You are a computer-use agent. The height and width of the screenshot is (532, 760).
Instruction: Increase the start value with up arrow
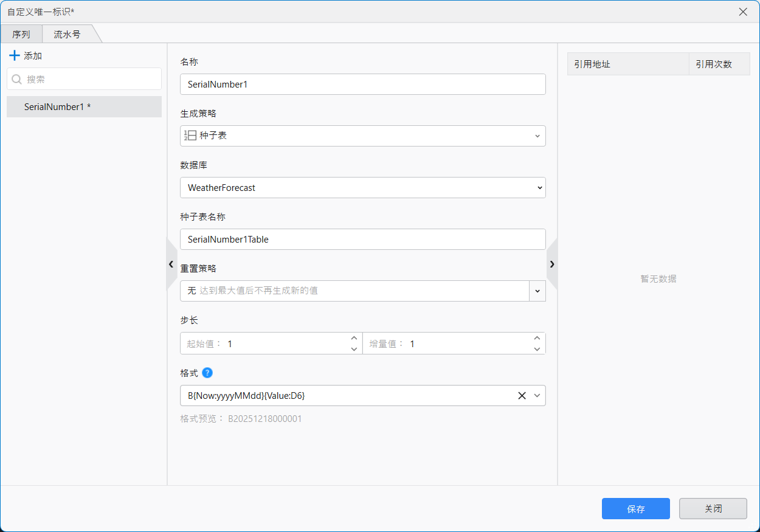(x=354, y=338)
